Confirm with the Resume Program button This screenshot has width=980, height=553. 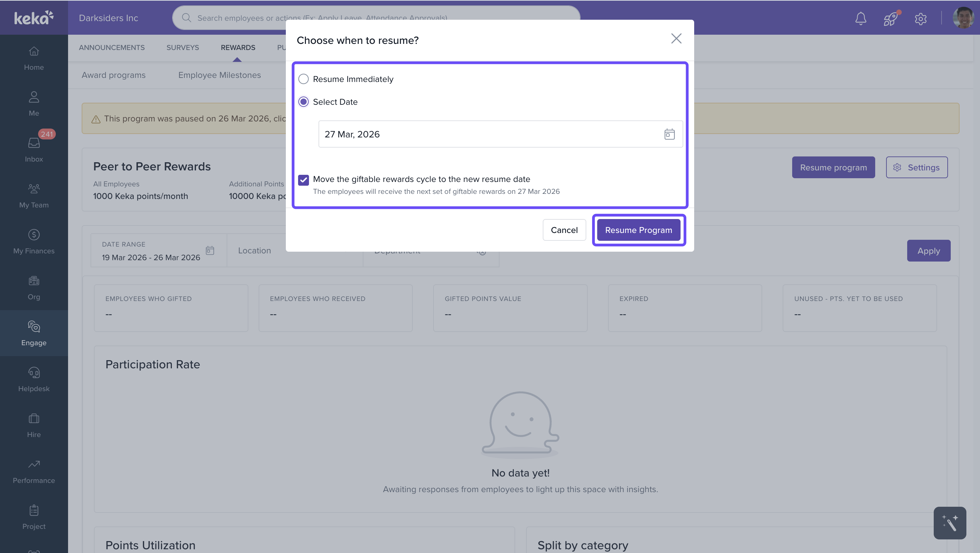tap(638, 230)
